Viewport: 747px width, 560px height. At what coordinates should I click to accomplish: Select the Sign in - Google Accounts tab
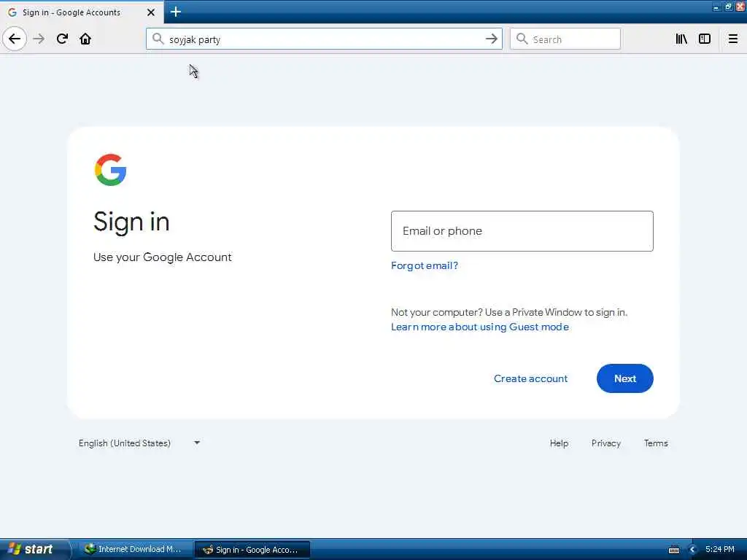pyautogui.click(x=81, y=12)
